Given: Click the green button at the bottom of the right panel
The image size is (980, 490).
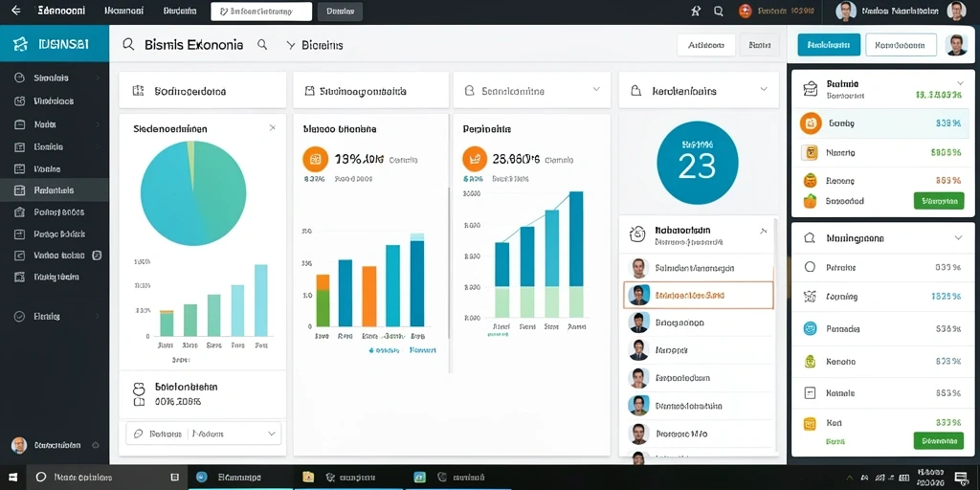Looking at the screenshot, I should click(x=938, y=440).
